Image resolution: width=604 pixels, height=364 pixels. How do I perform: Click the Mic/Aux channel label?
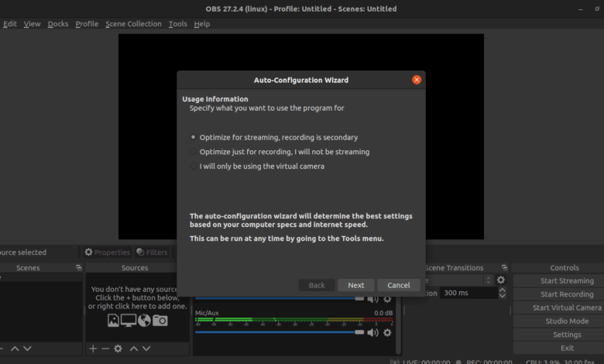(207, 313)
